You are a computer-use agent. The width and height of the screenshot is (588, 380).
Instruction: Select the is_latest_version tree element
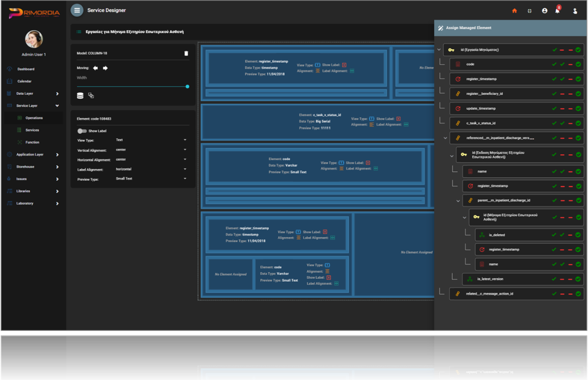coord(490,279)
